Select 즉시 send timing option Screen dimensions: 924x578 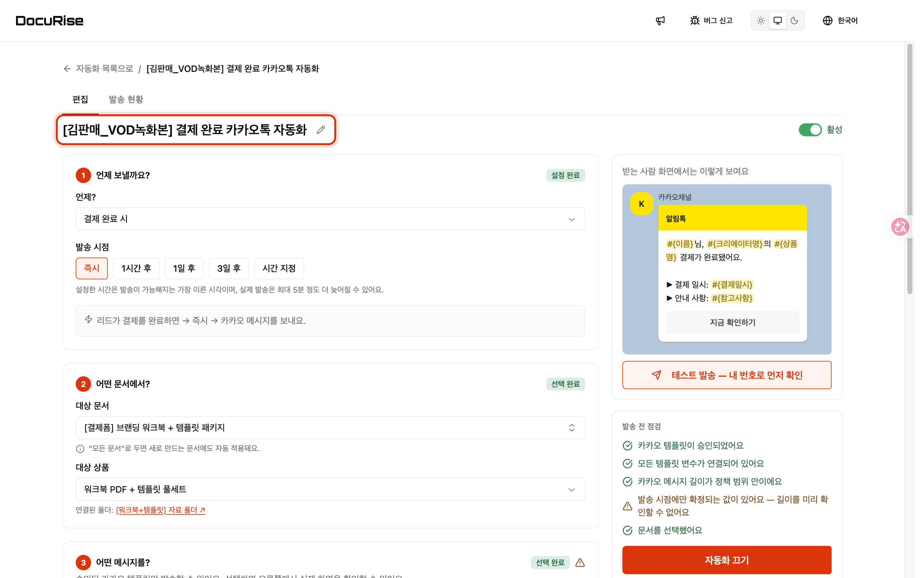click(92, 268)
